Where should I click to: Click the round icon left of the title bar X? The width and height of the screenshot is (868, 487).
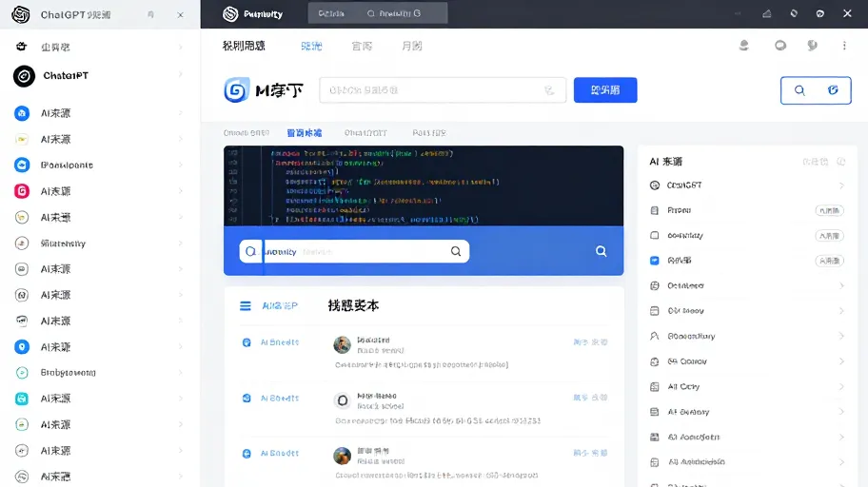[819, 13]
